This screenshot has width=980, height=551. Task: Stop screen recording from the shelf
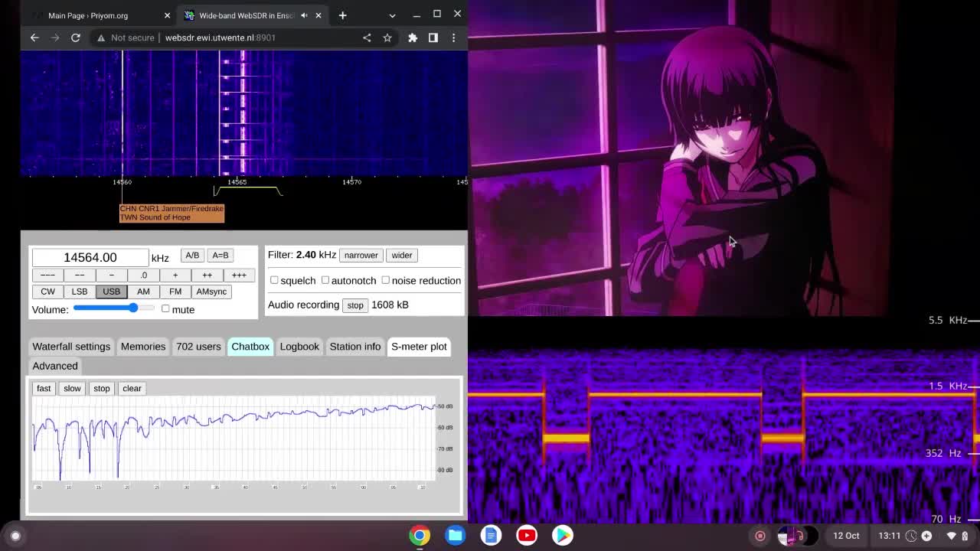click(x=760, y=536)
